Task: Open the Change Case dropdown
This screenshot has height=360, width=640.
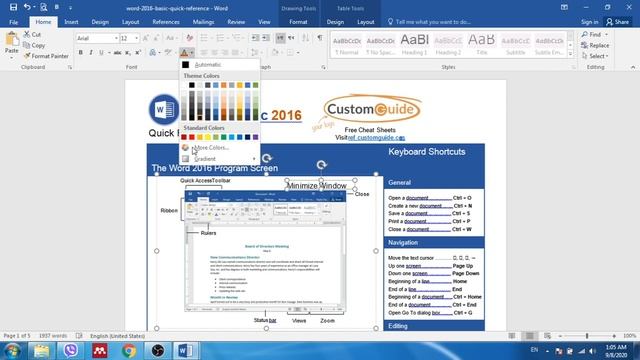Action: coord(171,38)
